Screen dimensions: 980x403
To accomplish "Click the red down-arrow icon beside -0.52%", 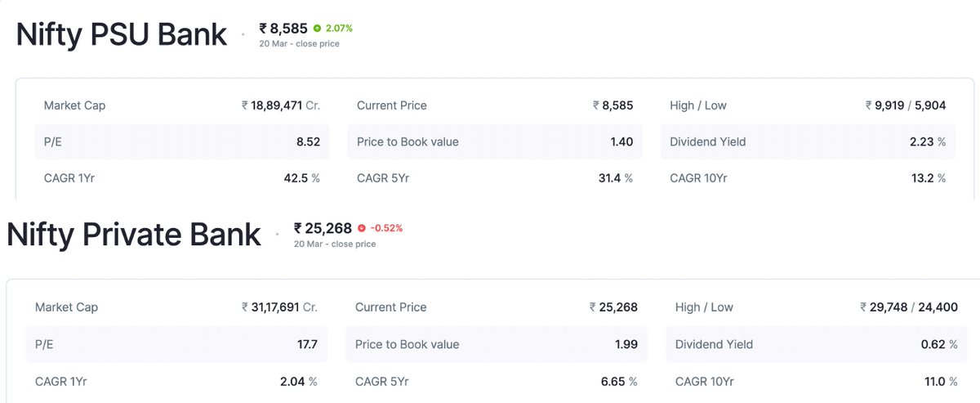I will pos(362,228).
